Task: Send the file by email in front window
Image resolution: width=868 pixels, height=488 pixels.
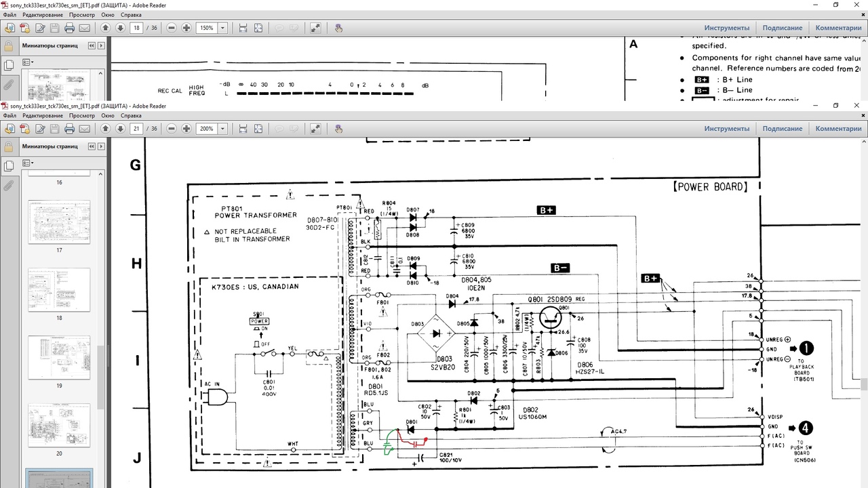Action: click(84, 128)
